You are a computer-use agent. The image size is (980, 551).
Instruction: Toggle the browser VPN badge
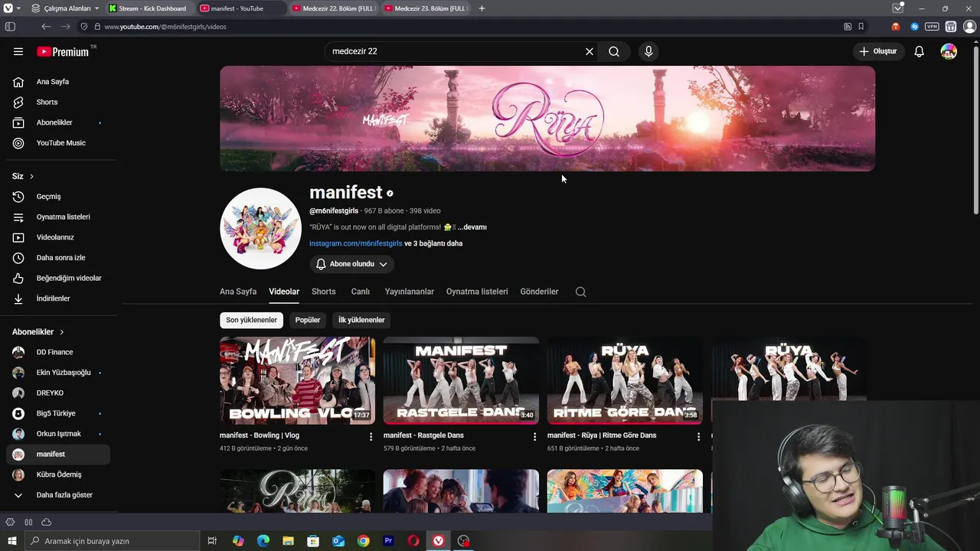click(932, 27)
